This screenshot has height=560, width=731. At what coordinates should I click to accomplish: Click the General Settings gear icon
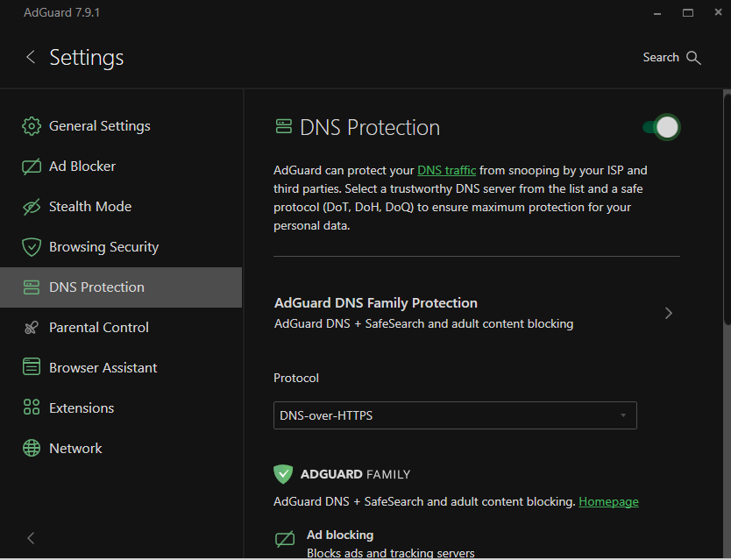tap(32, 126)
